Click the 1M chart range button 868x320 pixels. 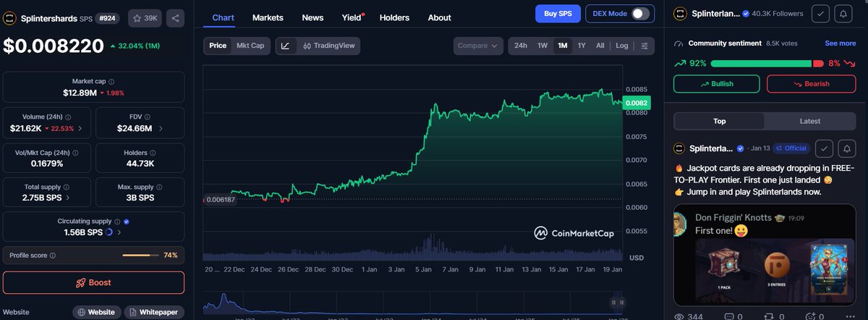(562, 46)
